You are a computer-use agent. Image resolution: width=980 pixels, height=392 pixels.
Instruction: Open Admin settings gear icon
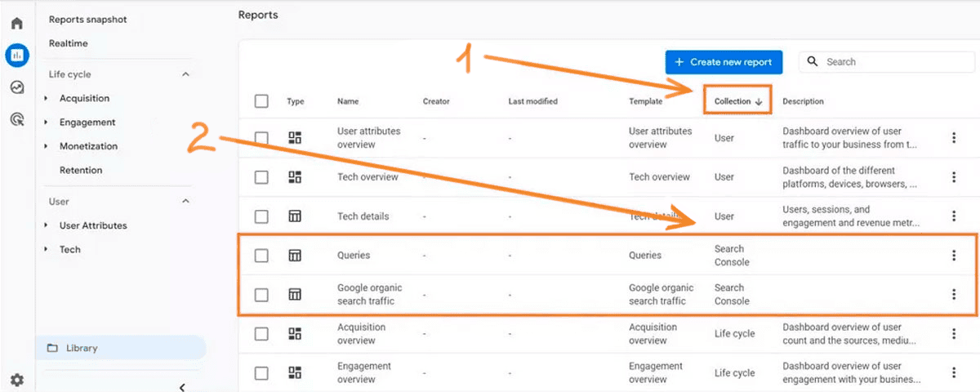coord(16,380)
